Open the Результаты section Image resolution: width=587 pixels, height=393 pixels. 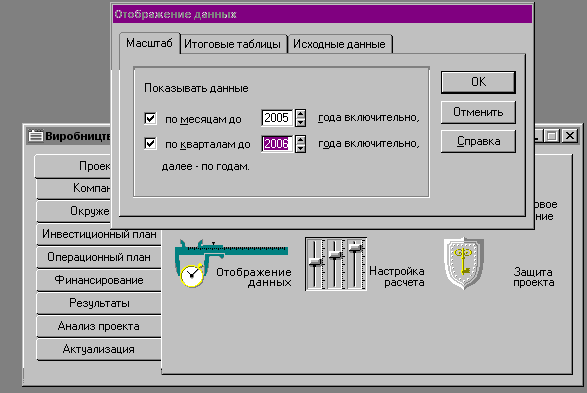coord(99,303)
